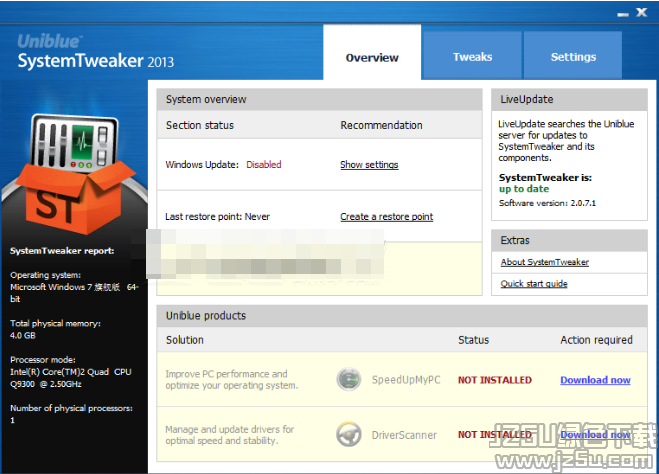Click the Section status column header
The image size is (659, 474).
coord(200,125)
